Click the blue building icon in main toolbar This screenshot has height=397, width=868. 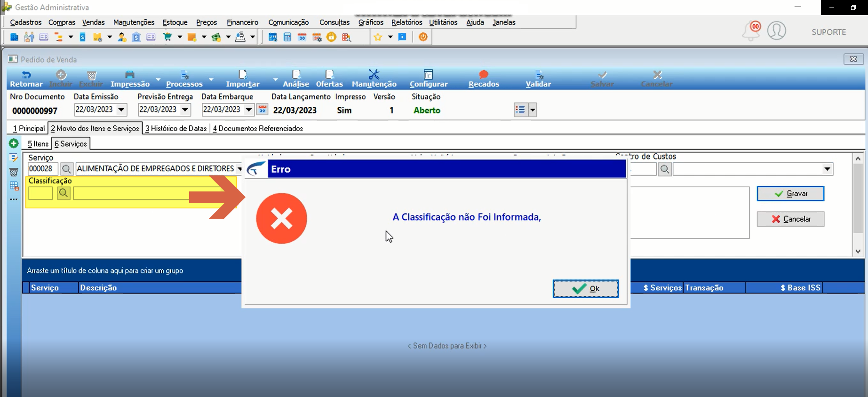(15, 37)
